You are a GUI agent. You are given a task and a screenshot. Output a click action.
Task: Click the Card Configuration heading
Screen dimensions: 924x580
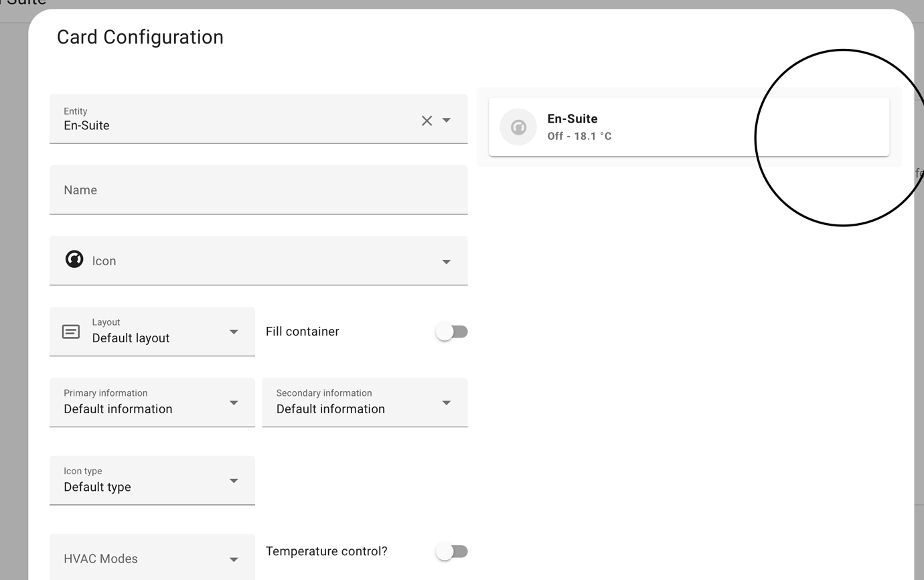pyautogui.click(x=140, y=37)
